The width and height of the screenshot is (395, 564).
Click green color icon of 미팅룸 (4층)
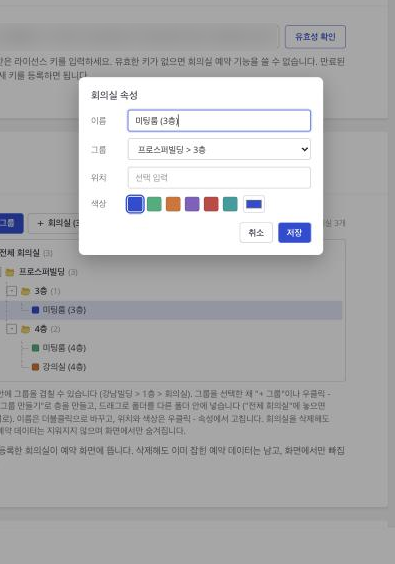tap(35, 348)
